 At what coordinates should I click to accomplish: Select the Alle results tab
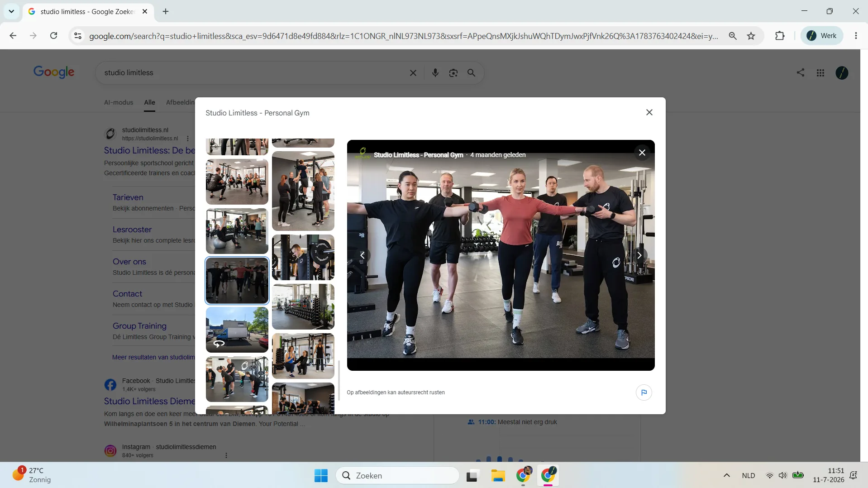tap(149, 102)
